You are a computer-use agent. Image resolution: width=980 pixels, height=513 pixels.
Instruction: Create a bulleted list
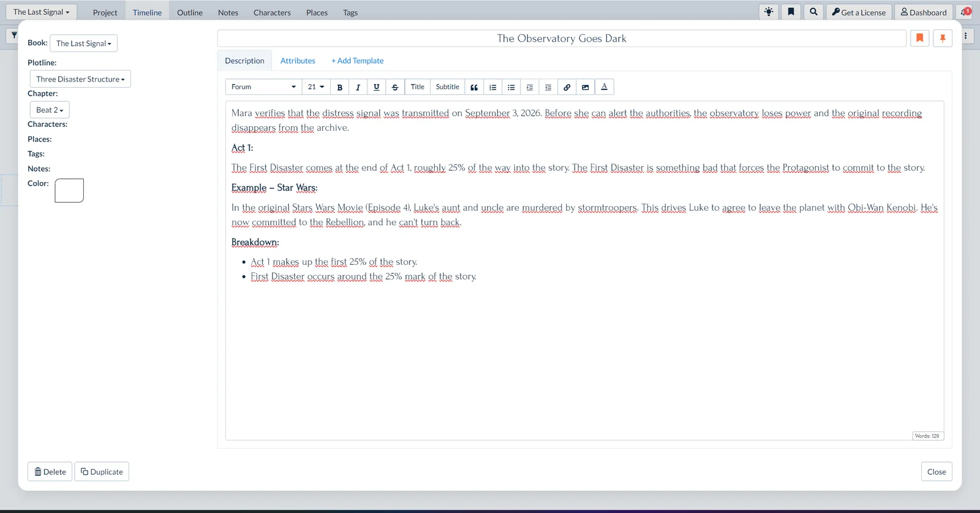pyautogui.click(x=511, y=87)
